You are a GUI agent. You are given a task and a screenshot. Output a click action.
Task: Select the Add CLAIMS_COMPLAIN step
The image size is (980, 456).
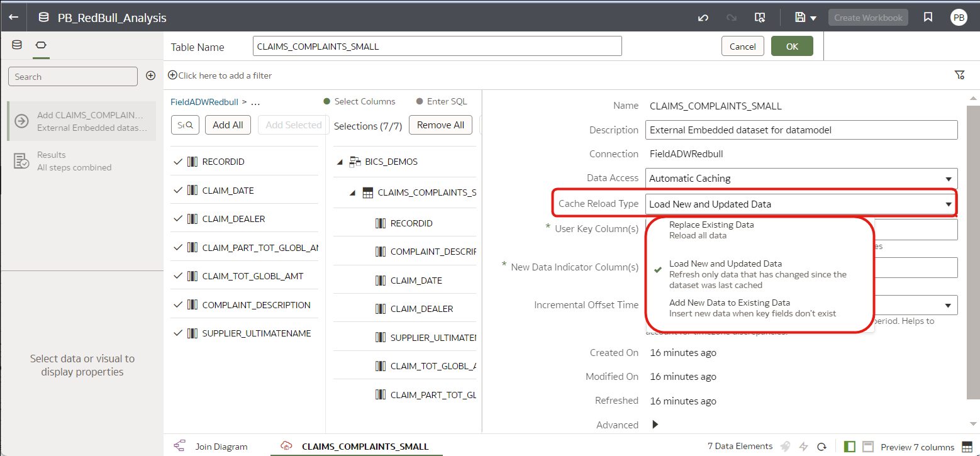coord(82,121)
